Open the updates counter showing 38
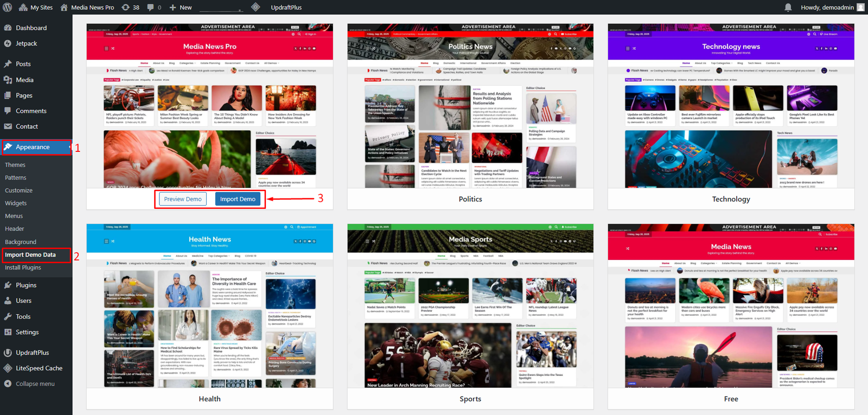 tap(130, 7)
